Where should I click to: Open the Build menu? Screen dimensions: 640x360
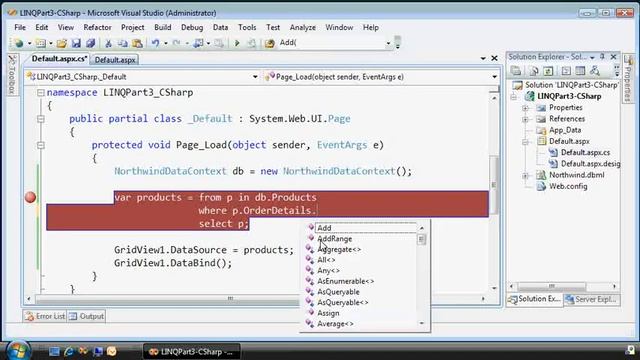(x=162, y=27)
